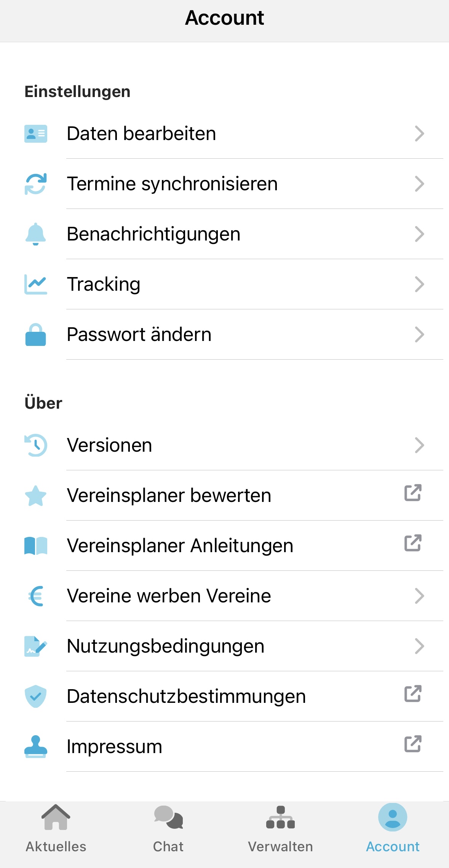
Task: Tap the euro icon for Vereine werben Vereine
Action: pyautogui.click(x=36, y=596)
